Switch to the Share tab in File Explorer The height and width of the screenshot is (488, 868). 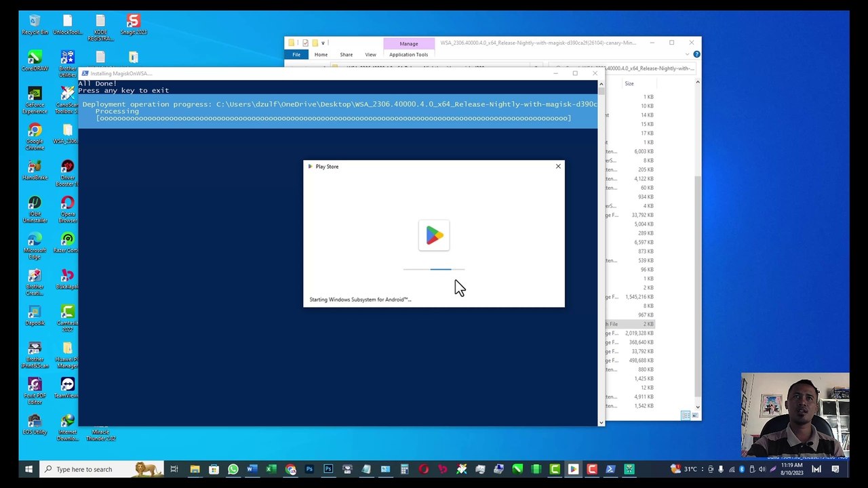(x=346, y=54)
